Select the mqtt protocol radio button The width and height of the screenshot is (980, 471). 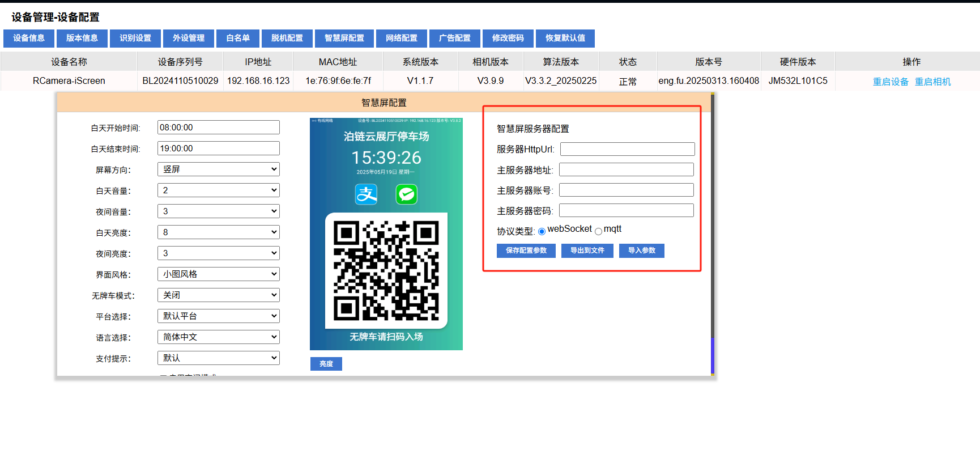598,231
